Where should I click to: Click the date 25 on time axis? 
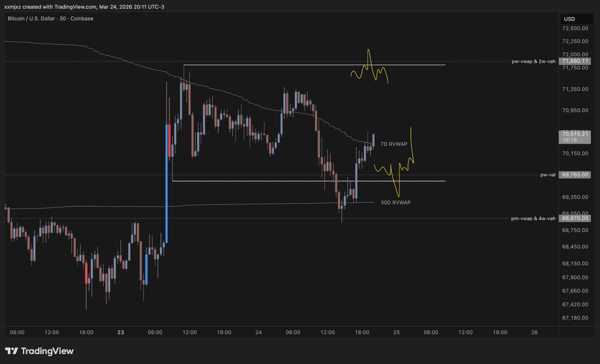(396, 332)
